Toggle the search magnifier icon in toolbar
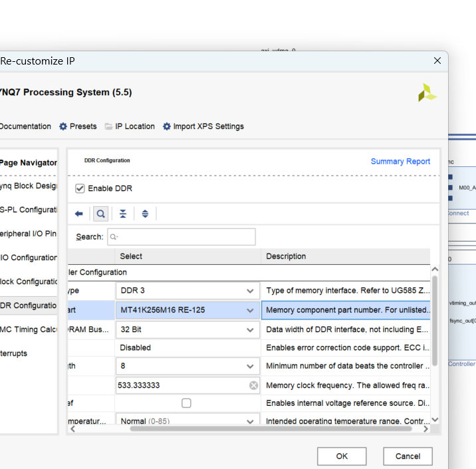 (101, 214)
